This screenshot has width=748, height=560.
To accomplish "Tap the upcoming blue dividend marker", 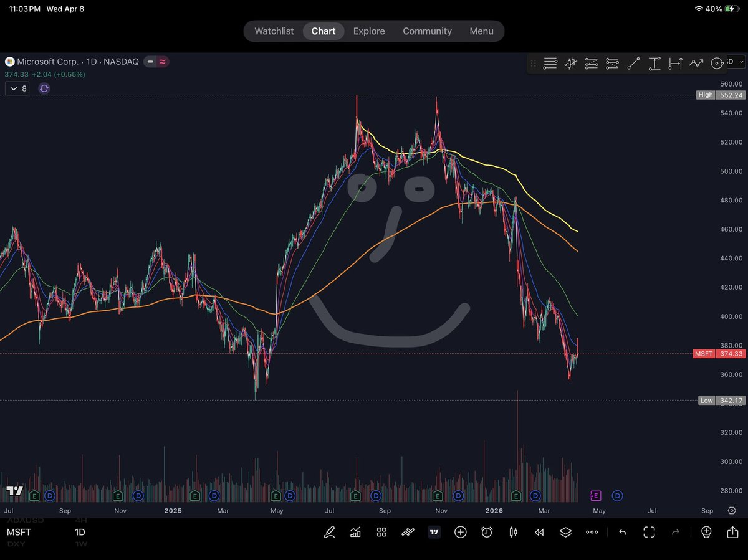I will (x=617, y=496).
